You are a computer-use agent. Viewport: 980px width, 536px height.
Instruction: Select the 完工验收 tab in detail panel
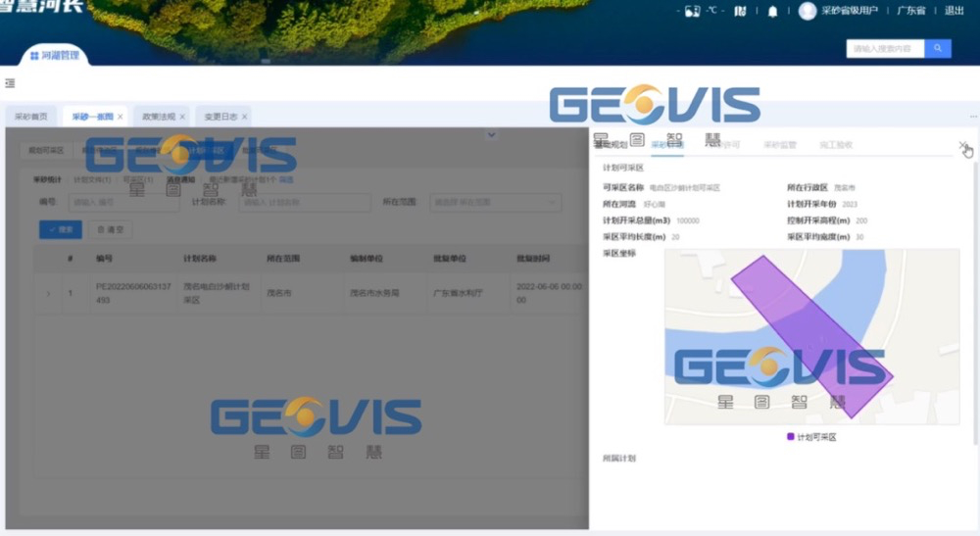(836, 145)
